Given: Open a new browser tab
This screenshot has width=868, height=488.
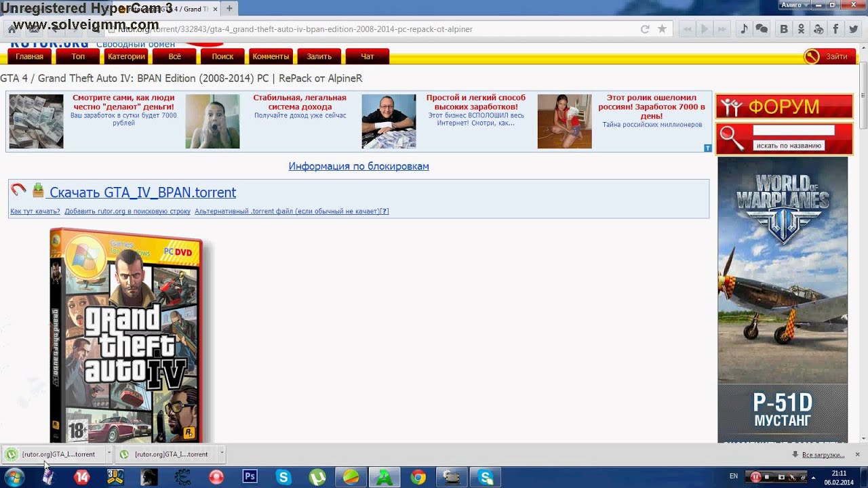Looking at the screenshot, I should point(229,8).
